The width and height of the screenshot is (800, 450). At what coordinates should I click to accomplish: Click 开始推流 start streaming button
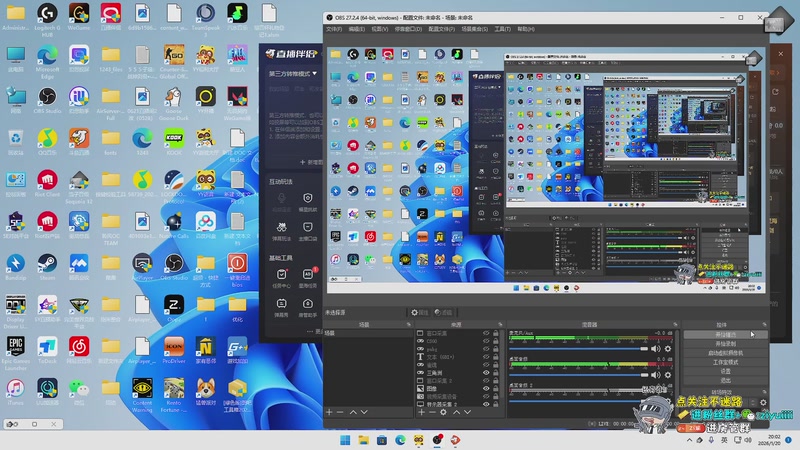726,335
